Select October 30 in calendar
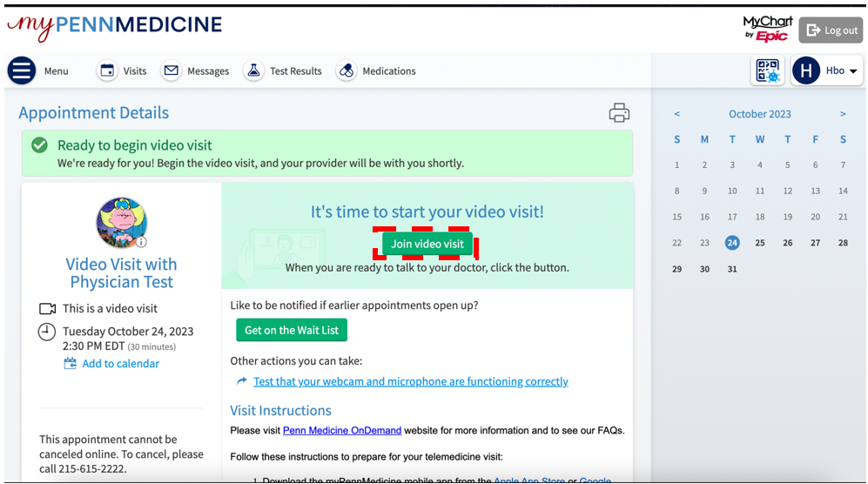The image size is (868, 484). 704,269
